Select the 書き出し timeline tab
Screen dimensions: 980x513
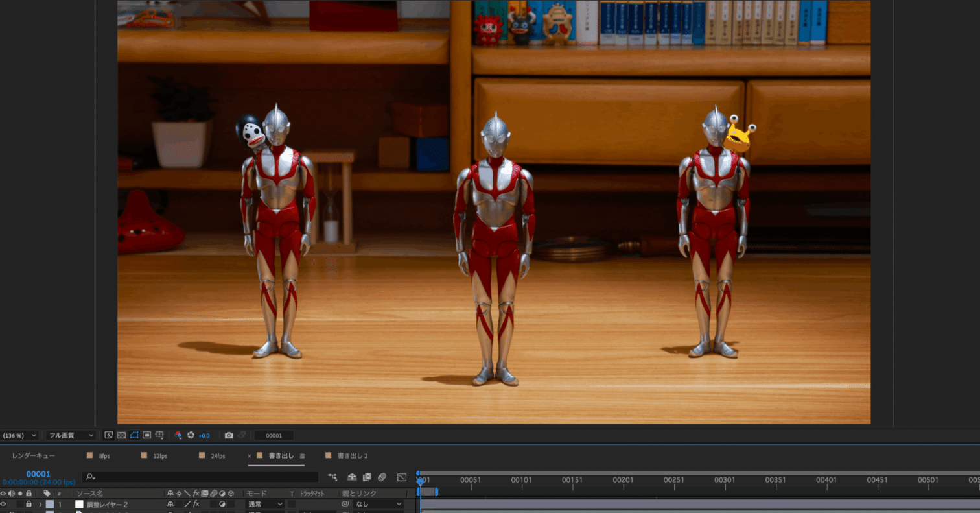pos(281,455)
